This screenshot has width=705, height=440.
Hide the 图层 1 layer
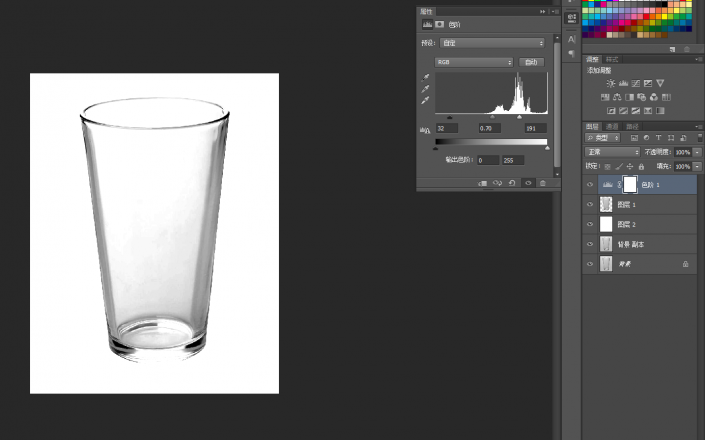[x=590, y=204]
